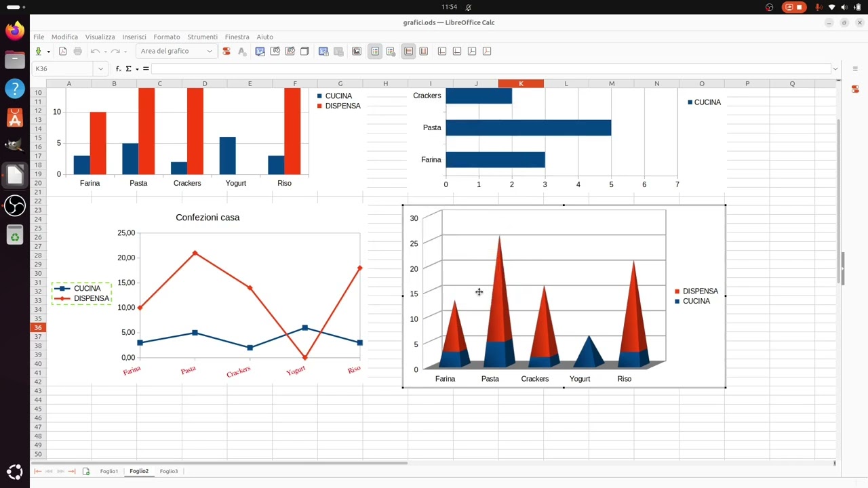Image resolution: width=868 pixels, height=488 pixels.
Task: Toggle Horizontal Grids button
Action: pyautogui.click(x=408, y=51)
